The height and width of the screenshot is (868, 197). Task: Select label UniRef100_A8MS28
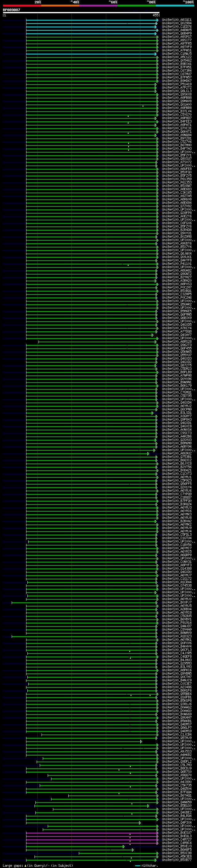(176, 342)
